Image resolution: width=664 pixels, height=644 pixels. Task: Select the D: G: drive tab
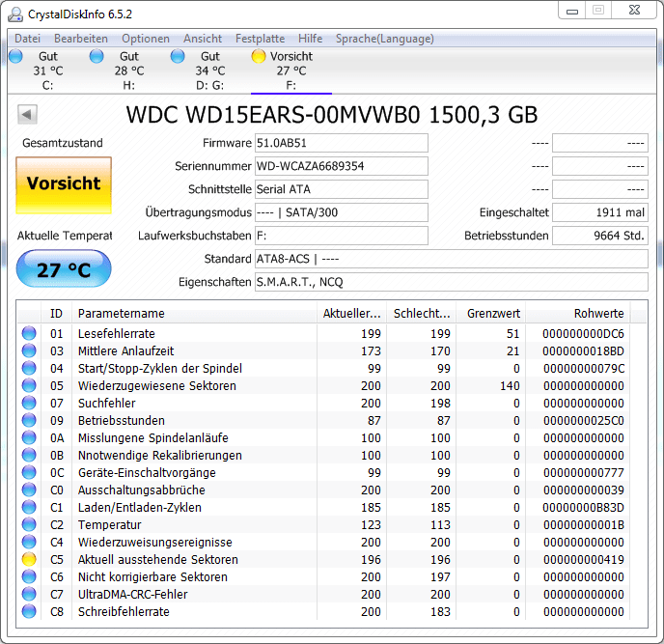tap(209, 70)
